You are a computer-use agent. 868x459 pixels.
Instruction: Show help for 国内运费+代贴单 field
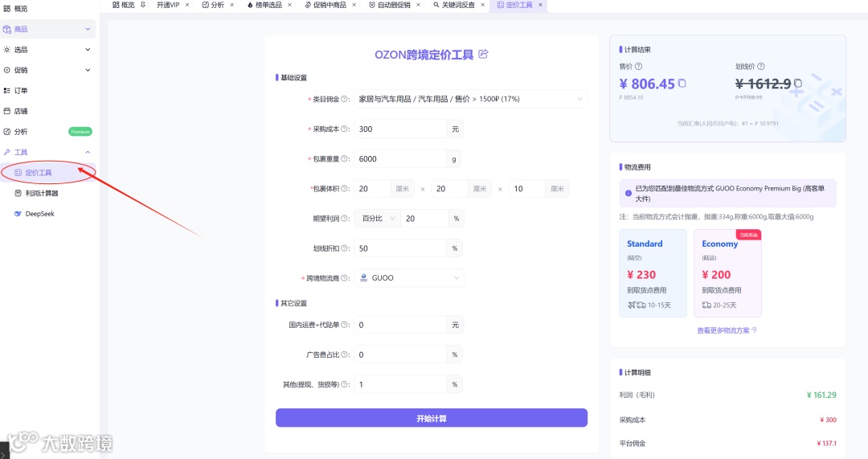click(x=344, y=325)
